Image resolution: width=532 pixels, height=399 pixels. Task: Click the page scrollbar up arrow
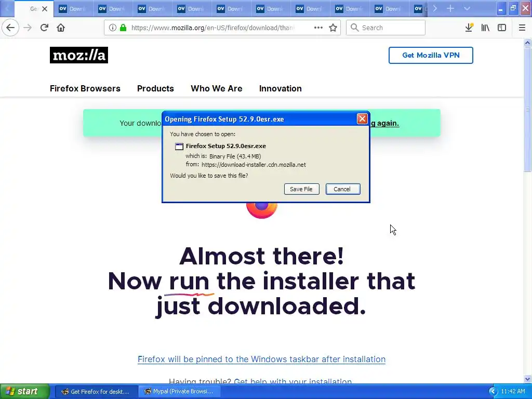pyautogui.click(x=527, y=43)
